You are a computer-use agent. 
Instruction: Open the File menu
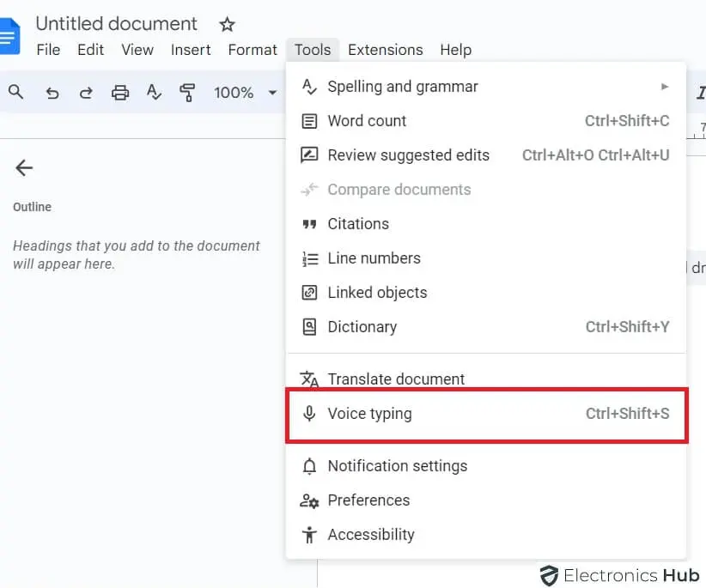48,50
